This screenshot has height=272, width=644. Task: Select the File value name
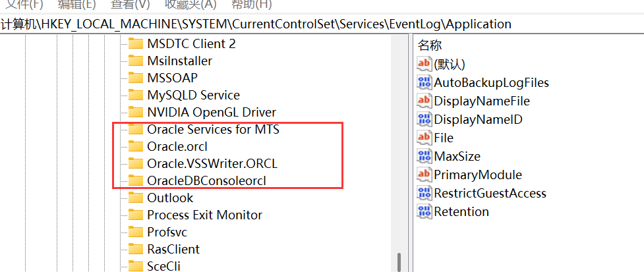pyautogui.click(x=444, y=138)
